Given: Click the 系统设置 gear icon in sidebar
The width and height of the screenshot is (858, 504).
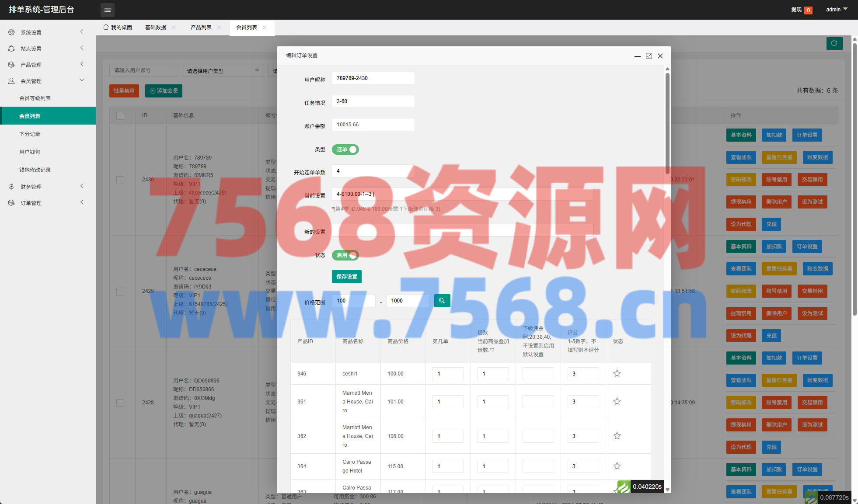Looking at the screenshot, I should coord(11,32).
